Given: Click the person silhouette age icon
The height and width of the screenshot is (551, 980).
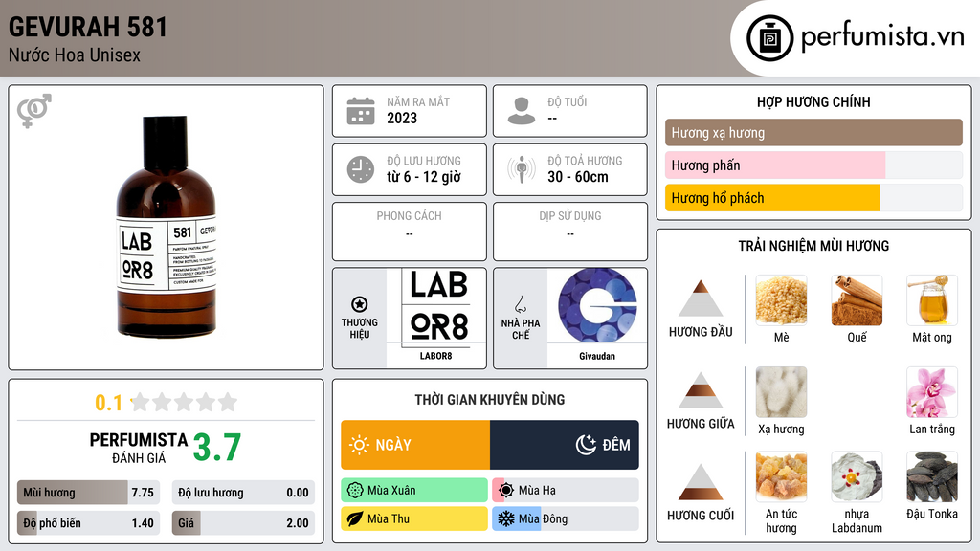Looking at the screenshot, I should click(x=522, y=111).
